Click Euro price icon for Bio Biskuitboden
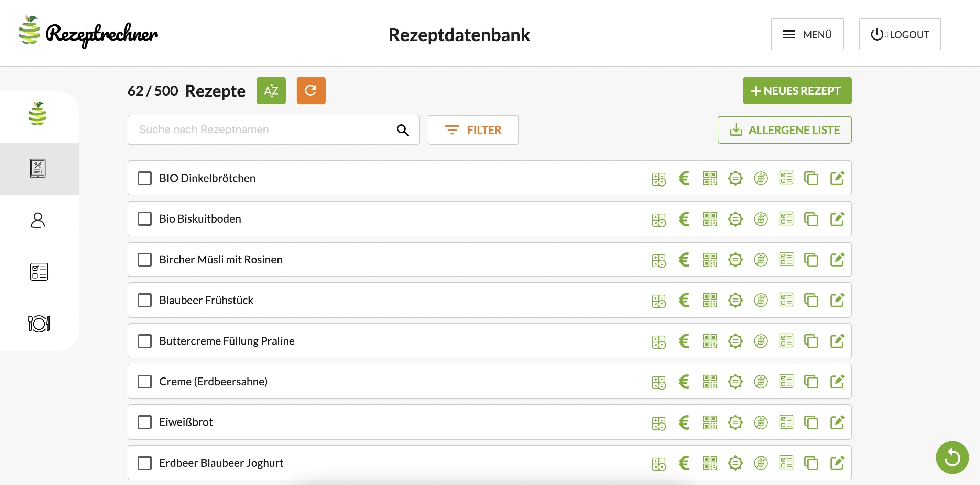 (684, 219)
